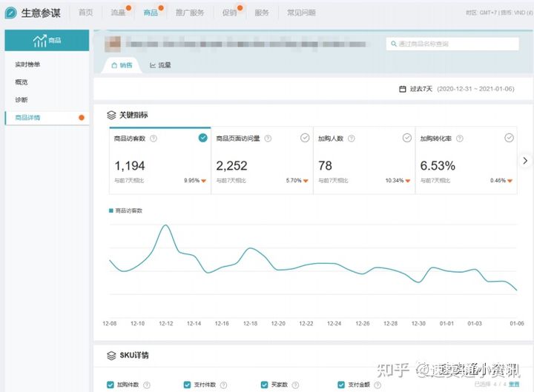Viewport: 534px width, 392px height.
Task: Focus the product name search field
Action: 452,44
